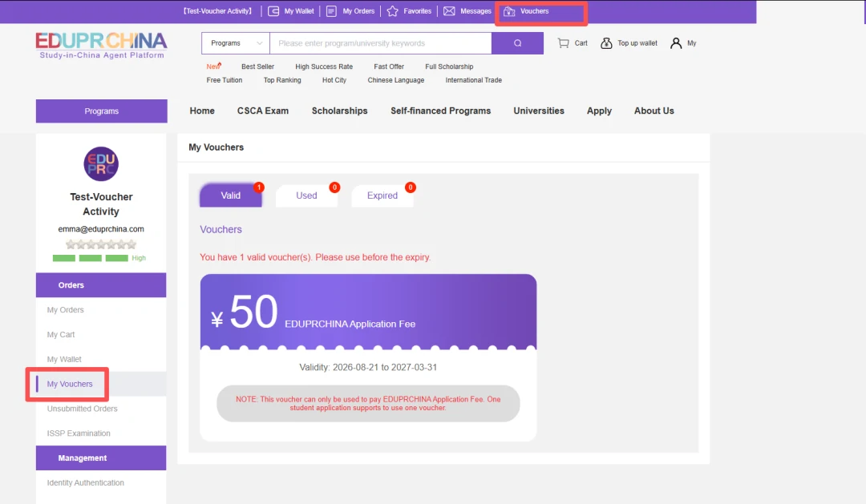The image size is (866, 504).
Task: Open the Programs search category dropdown
Action: 236,43
